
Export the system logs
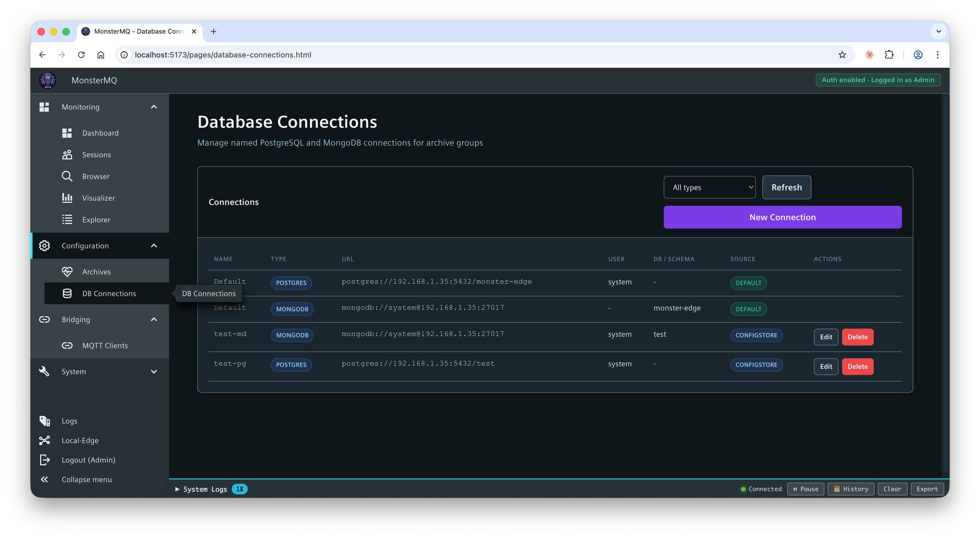[x=927, y=489]
